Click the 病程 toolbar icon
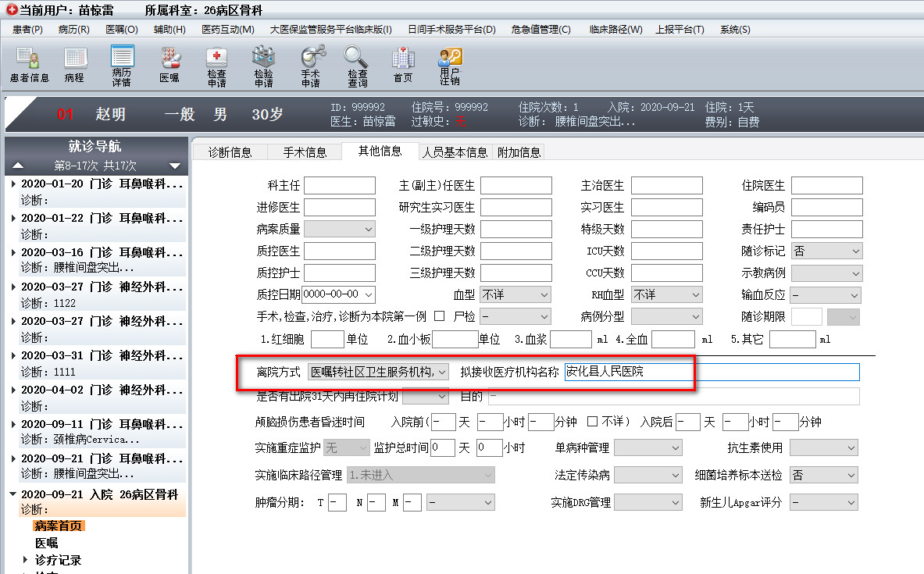924x574 pixels. pos(74,65)
